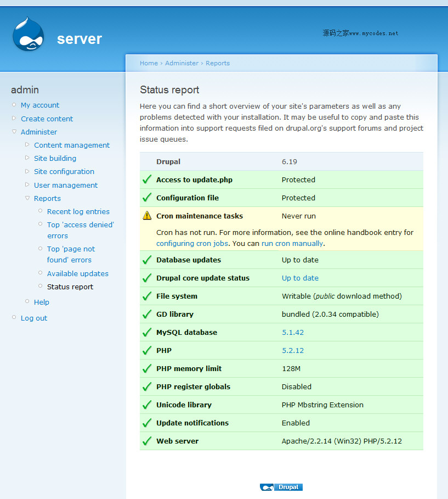
Task: Click checkmark icon beside Configuration file
Action: click(x=147, y=198)
